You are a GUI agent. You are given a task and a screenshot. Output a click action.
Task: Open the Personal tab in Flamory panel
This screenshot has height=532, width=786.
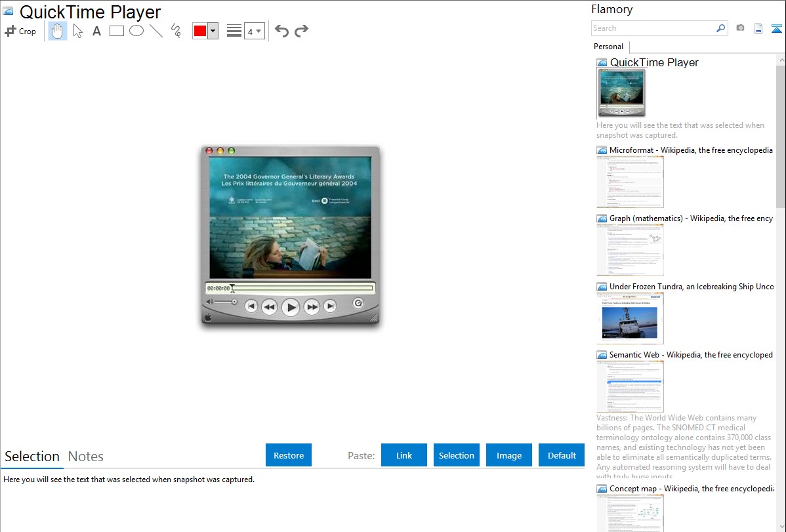(x=608, y=47)
